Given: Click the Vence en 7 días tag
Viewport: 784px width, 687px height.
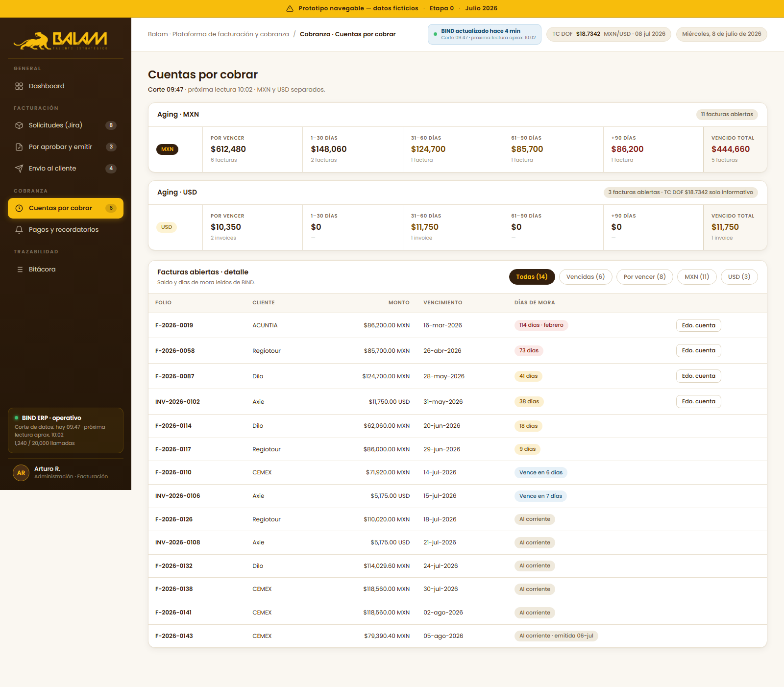Looking at the screenshot, I should point(540,496).
